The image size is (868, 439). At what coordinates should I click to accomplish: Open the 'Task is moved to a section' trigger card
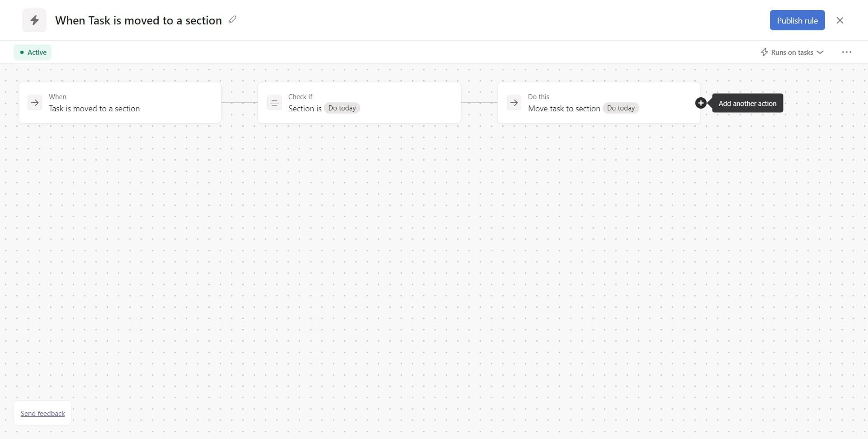(x=120, y=103)
